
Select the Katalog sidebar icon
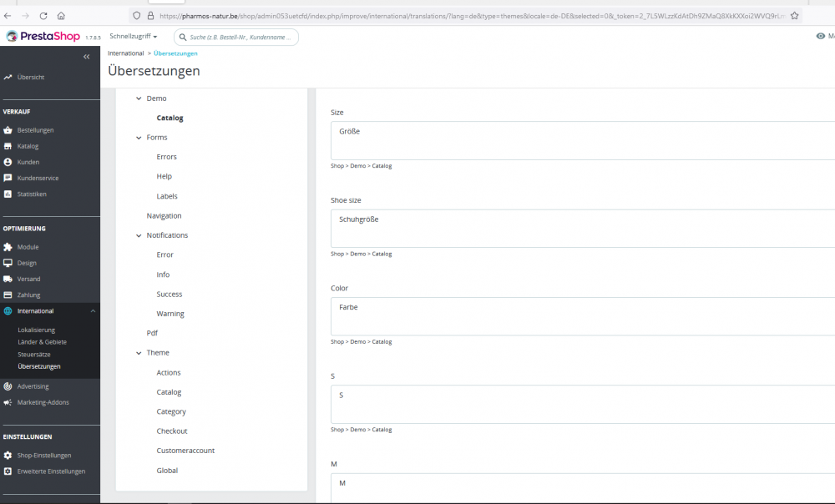tap(10, 146)
